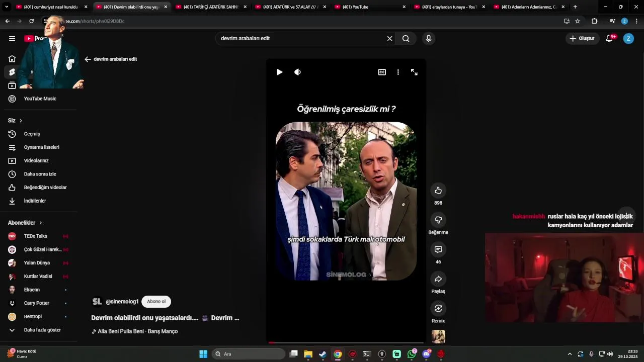Mute the Shorts video volume
644x362 pixels.
point(297,72)
